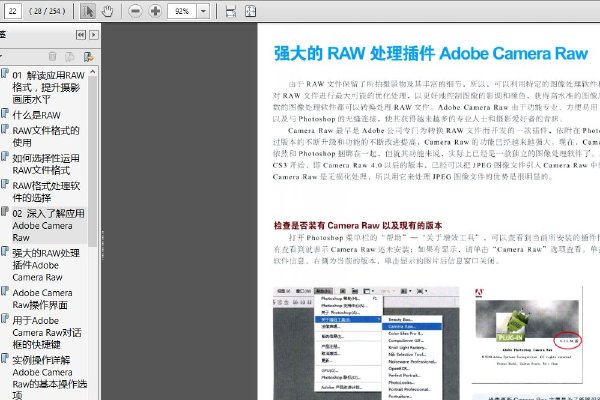Viewport: 600px width, 400px height.
Task: Collapse the bookmarks panel with double-arrow button
Action: (81, 35)
